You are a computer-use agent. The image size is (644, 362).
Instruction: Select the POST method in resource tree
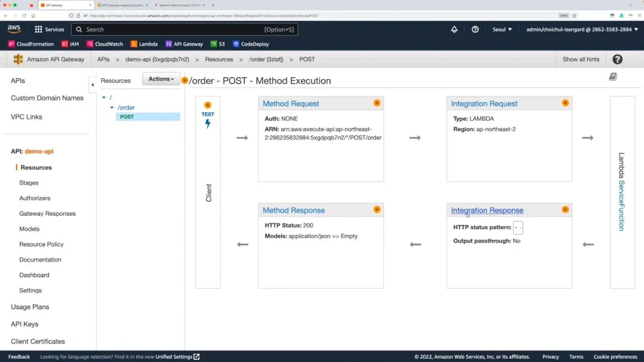pos(127,117)
